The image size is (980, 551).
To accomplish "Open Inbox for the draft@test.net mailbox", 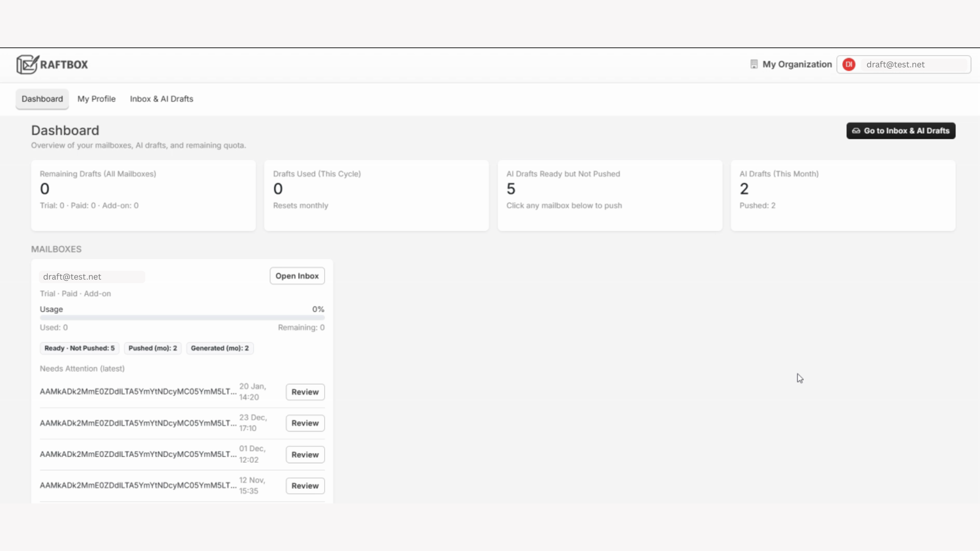I will (297, 276).
